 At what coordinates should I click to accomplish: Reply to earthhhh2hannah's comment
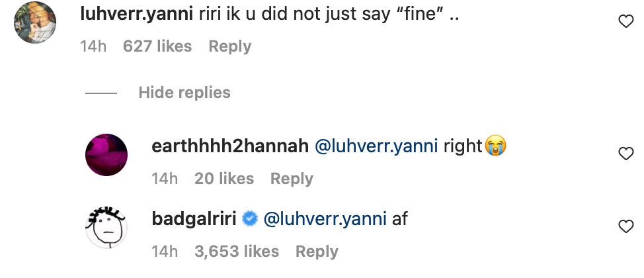pos(292,179)
